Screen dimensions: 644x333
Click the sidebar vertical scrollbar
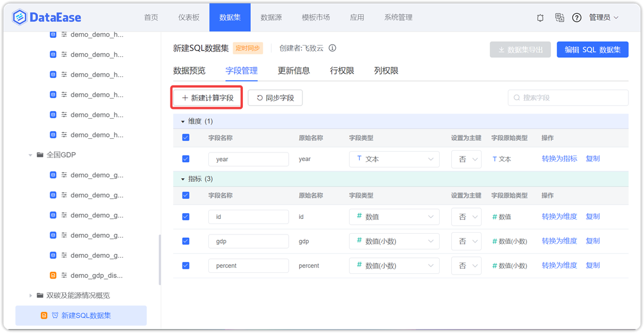tap(160, 260)
